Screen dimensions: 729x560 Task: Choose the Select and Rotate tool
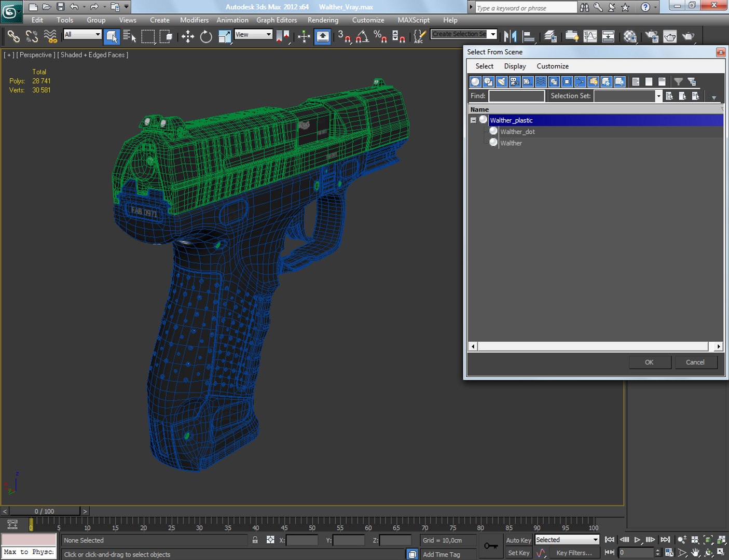(x=206, y=36)
